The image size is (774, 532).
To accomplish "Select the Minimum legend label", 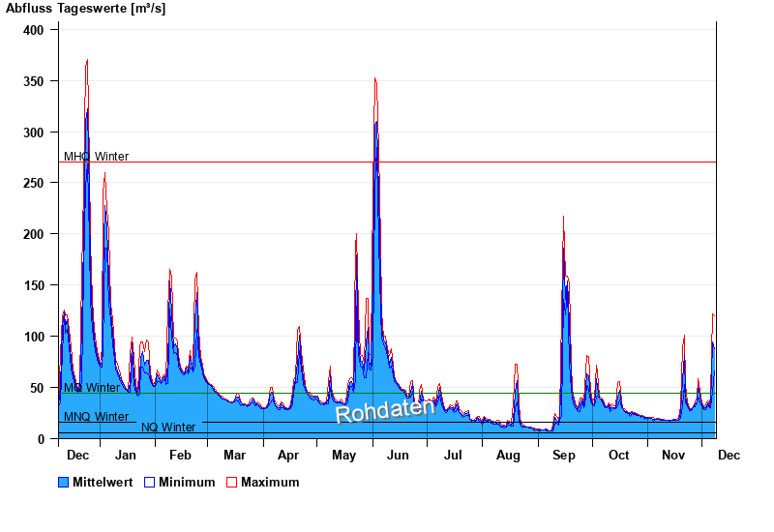I will pyautogui.click(x=187, y=482).
